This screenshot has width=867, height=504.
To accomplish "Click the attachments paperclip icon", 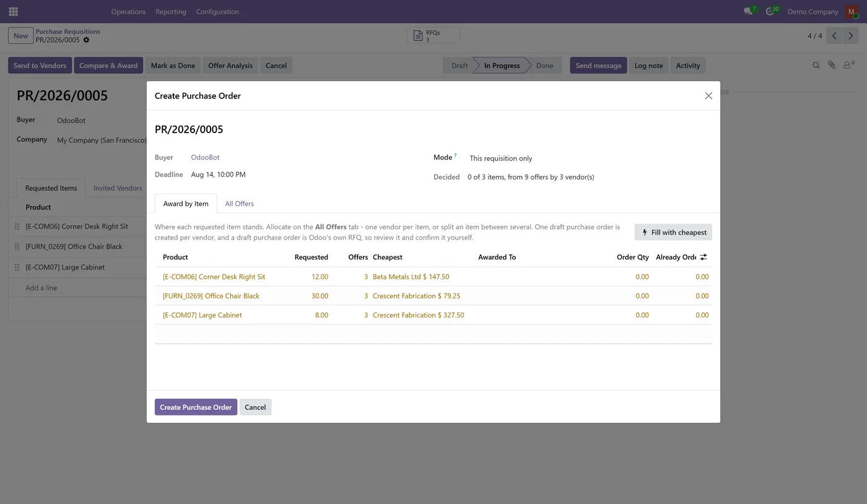I will (x=832, y=65).
